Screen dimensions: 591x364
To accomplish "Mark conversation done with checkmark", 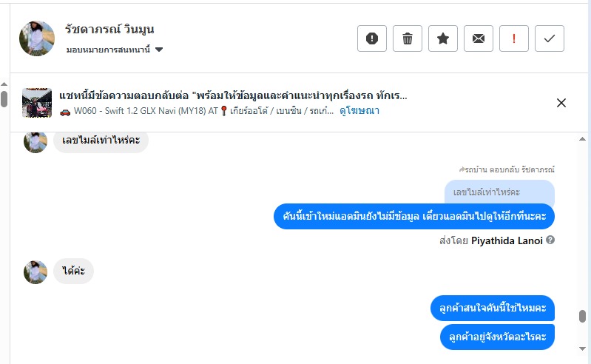I will 550,38.
